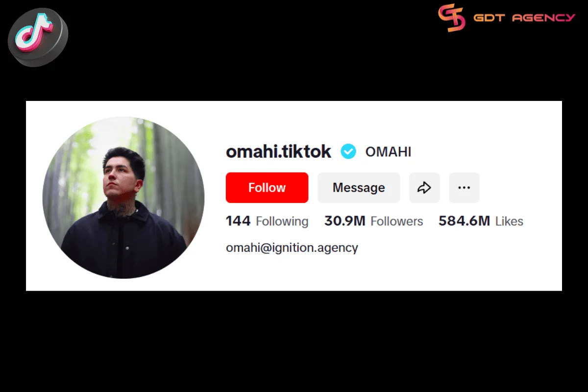
Task: Click the omahi.tiktok username heading
Action: (279, 152)
